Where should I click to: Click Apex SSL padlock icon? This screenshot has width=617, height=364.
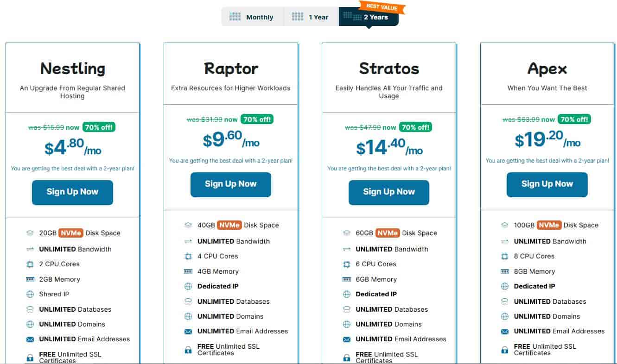(505, 350)
